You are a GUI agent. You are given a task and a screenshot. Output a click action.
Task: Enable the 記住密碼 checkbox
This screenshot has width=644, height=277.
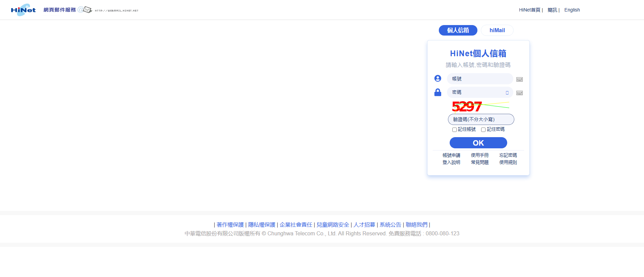coord(483,130)
